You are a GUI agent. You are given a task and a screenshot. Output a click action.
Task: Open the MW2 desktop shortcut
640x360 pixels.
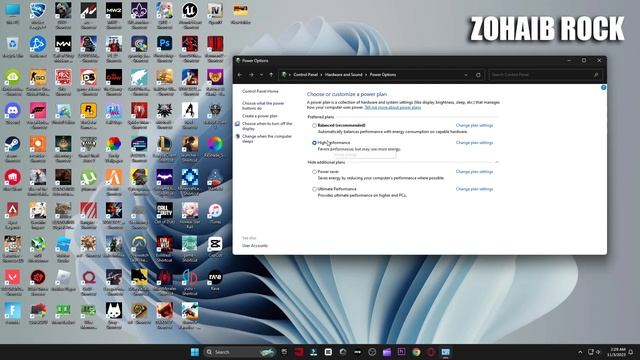point(114,13)
